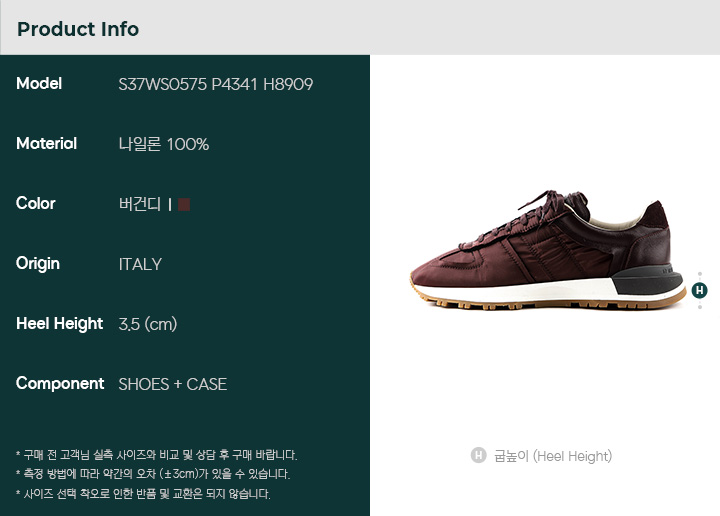This screenshot has width=720, height=516.
Task: Click the green H heel marker beside the shoe
Action: point(699,290)
